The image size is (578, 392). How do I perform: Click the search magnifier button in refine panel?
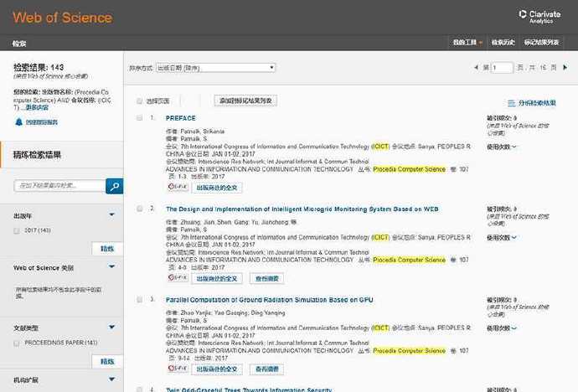click(114, 186)
